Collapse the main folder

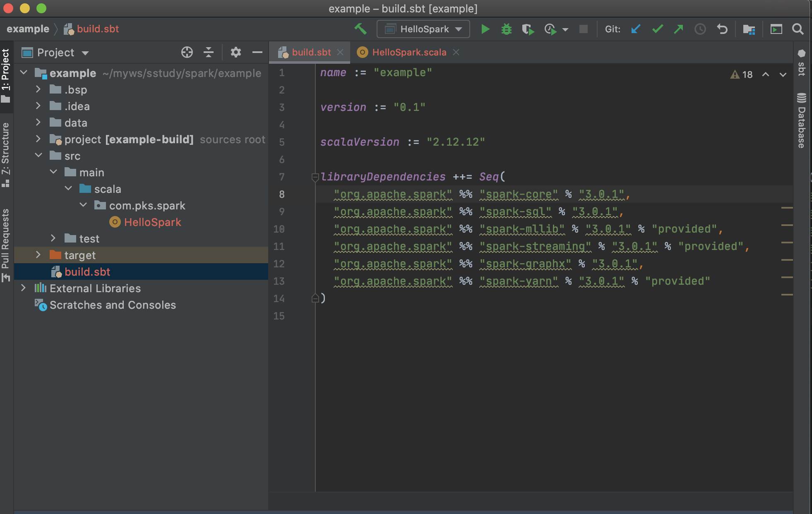click(53, 172)
